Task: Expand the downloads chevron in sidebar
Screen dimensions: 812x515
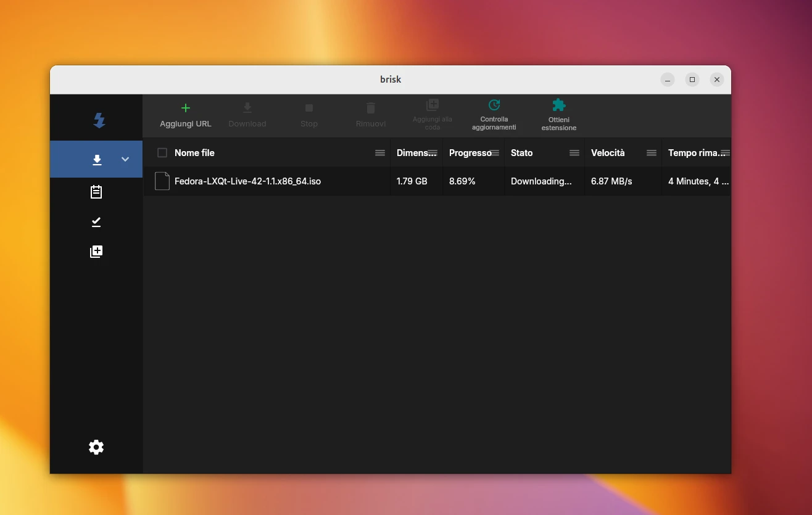Action: [125, 159]
